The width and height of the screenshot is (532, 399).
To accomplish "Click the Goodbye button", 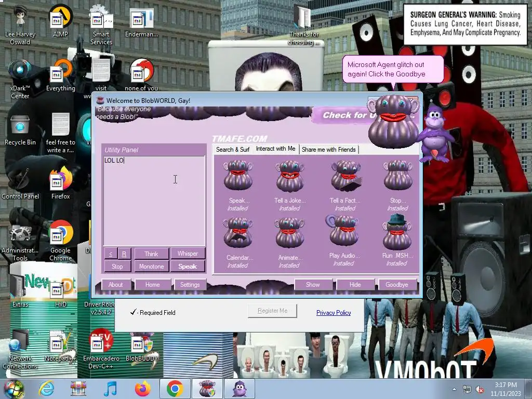I will point(397,285).
